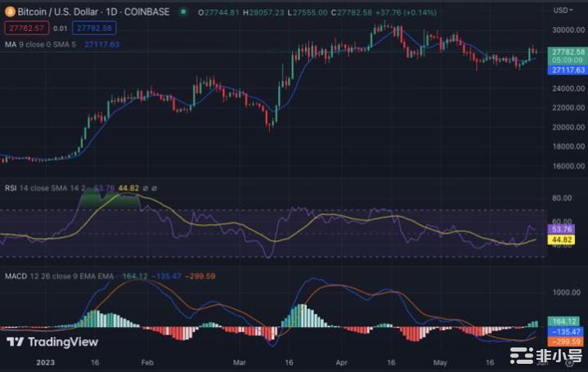
Task: Click the TradingView logo
Action: 52,342
